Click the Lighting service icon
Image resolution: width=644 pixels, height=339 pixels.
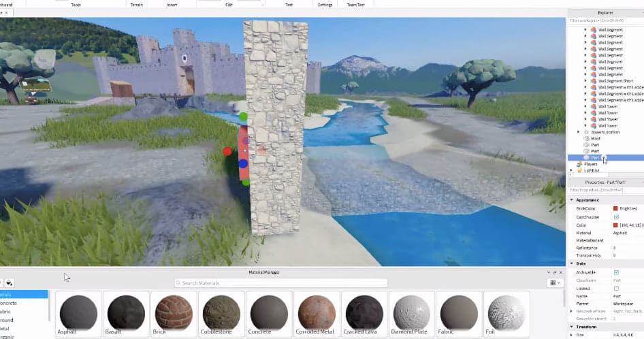(579, 170)
